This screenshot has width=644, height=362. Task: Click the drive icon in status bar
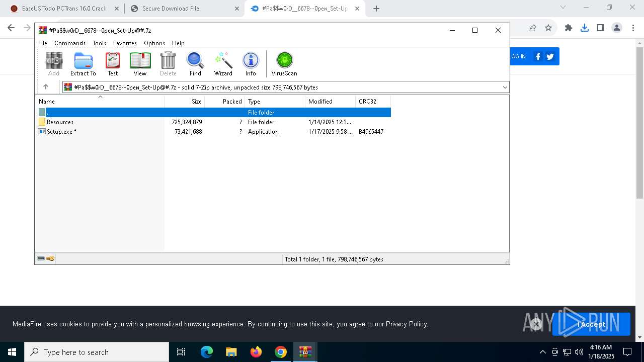[x=41, y=258]
